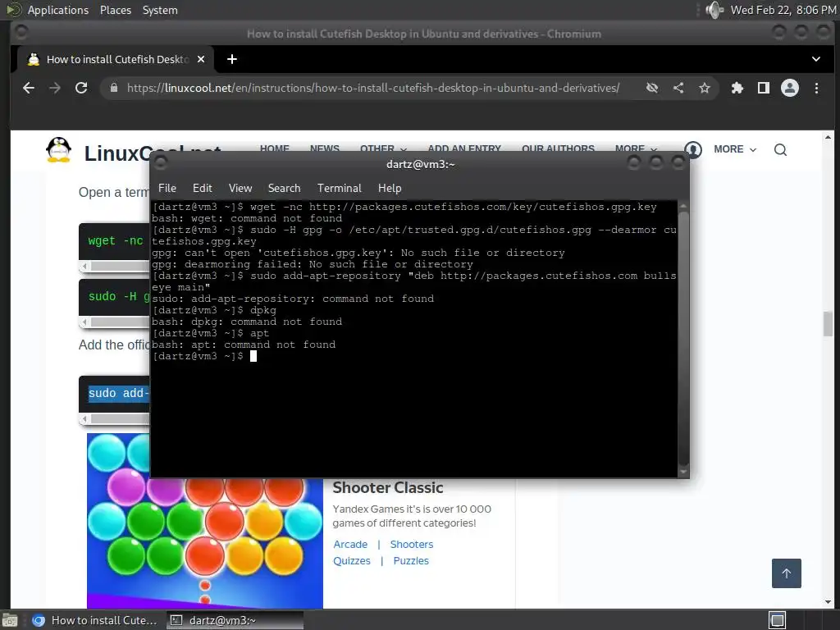The image size is (840, 630).
Task: Click the bubble shooter ad image
Action: [x=204, y=543]
